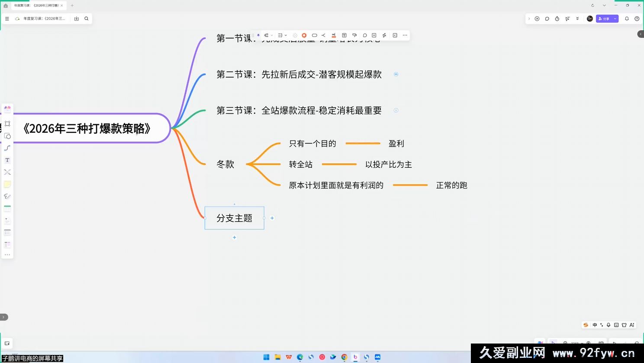Add a child node to 分支主题 with plus button
This screenshot has height=363, width=644.
(272, 218)
